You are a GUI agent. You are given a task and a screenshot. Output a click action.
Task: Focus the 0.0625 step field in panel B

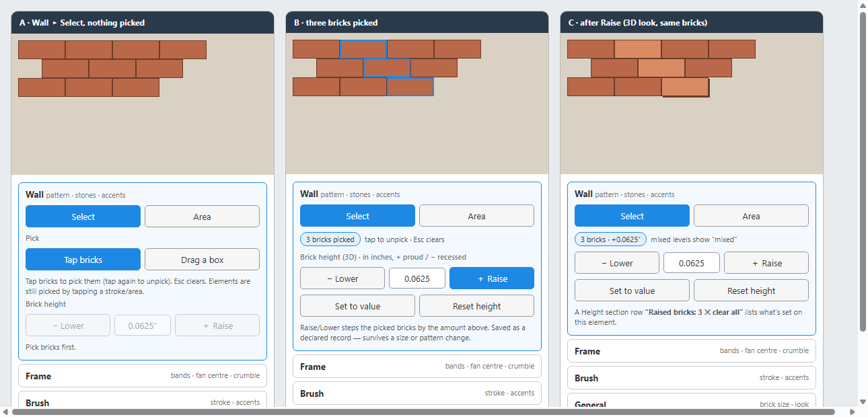click(x=417, y=278)
